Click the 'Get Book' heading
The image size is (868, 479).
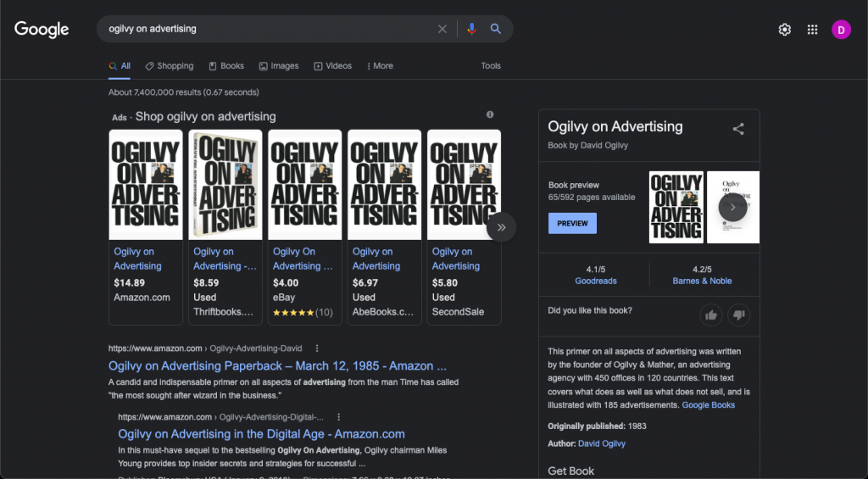(570, 471)
